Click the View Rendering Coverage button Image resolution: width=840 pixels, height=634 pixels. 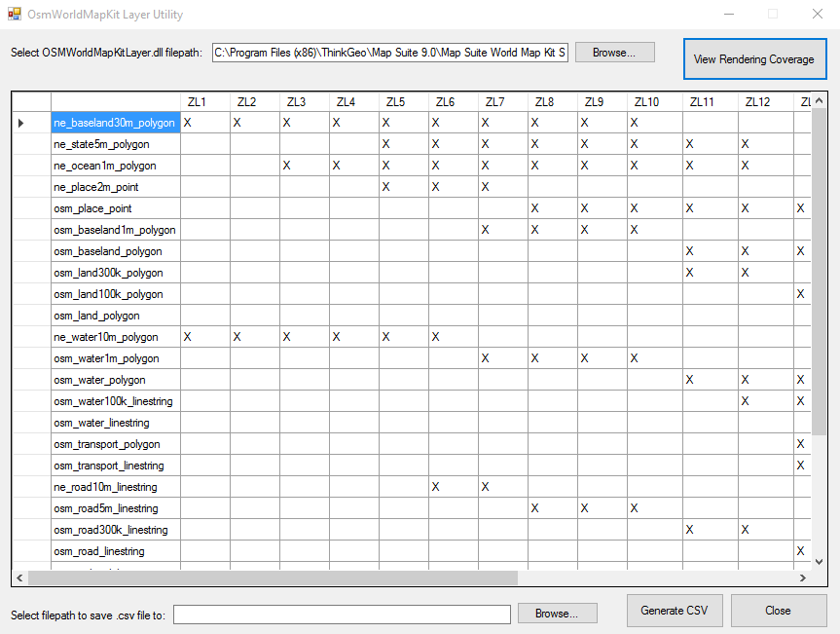click(x=754, y=58)
